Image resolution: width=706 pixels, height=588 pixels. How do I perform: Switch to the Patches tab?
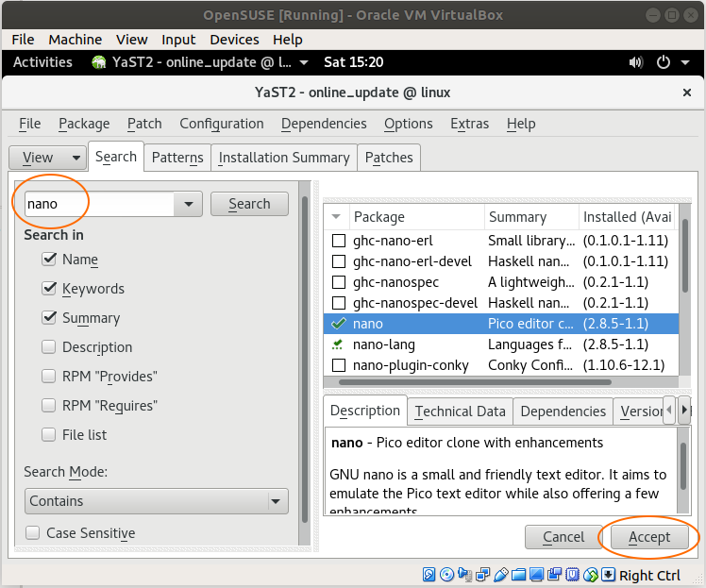[389, 158]
